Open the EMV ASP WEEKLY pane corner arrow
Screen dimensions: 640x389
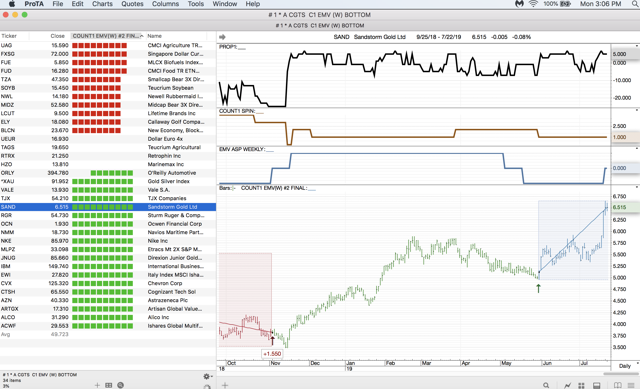point(637,149)
